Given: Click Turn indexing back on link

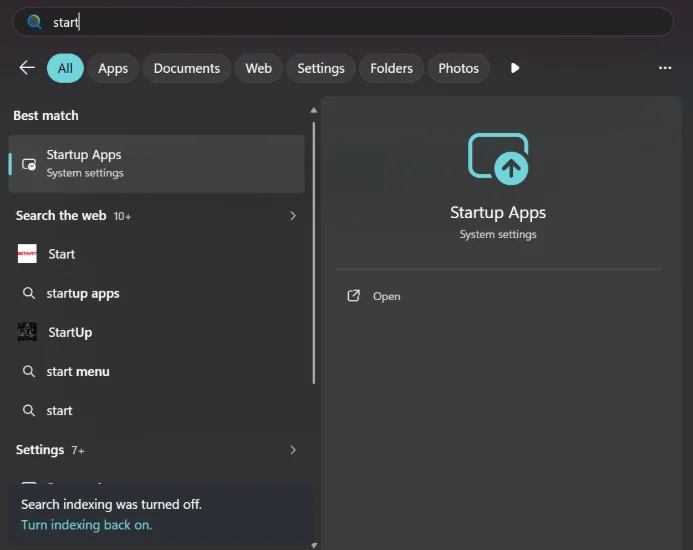Looking at the screenshot, I should pyautogui.click(x=87, y=525).
